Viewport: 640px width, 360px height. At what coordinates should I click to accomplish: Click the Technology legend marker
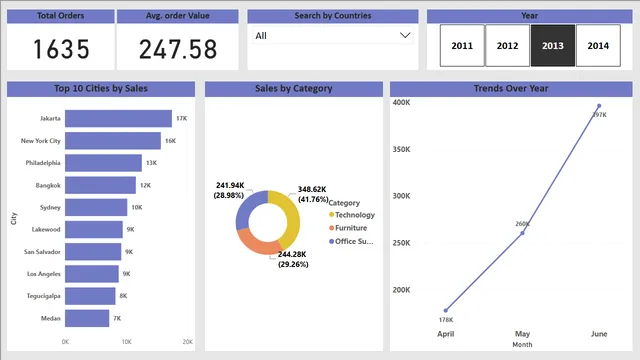coord(331,215)
